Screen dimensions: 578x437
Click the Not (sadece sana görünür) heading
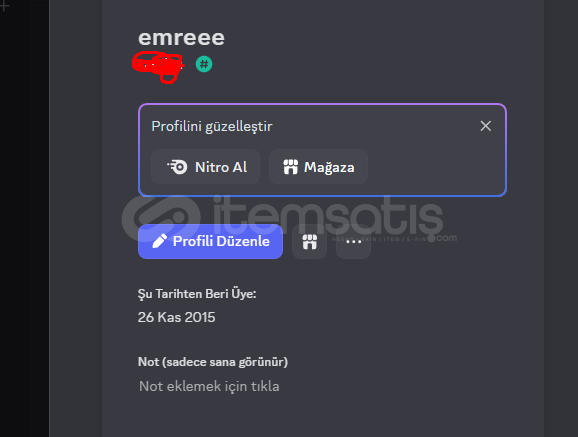[x=213, y=362]
